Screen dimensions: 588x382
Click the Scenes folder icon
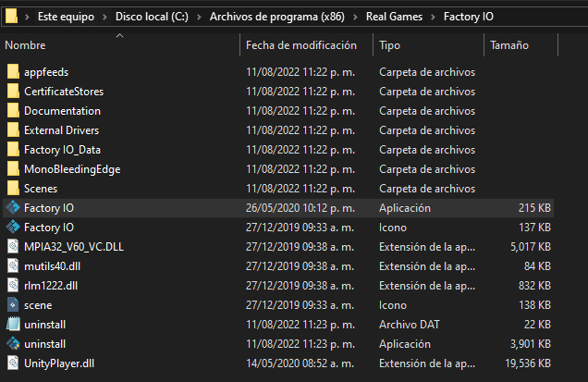pos(13,189)
